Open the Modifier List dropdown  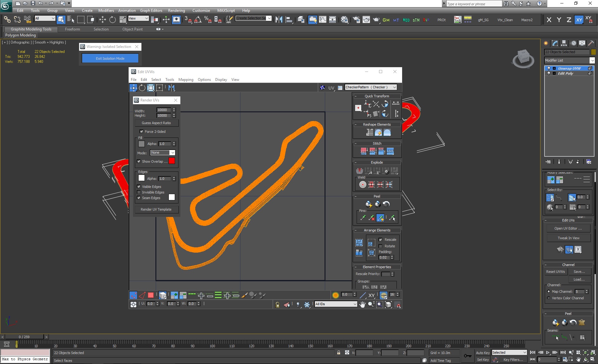569,60
